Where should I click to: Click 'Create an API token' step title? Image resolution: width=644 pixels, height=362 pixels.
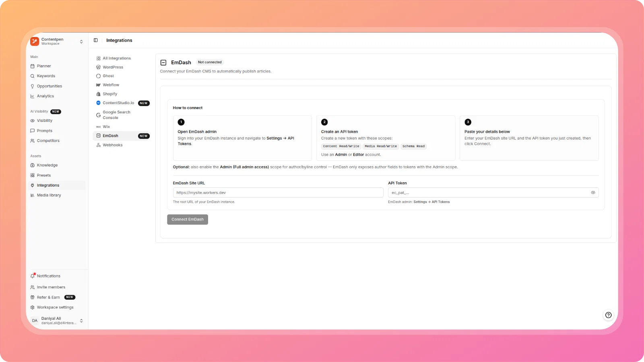(339, 132)
